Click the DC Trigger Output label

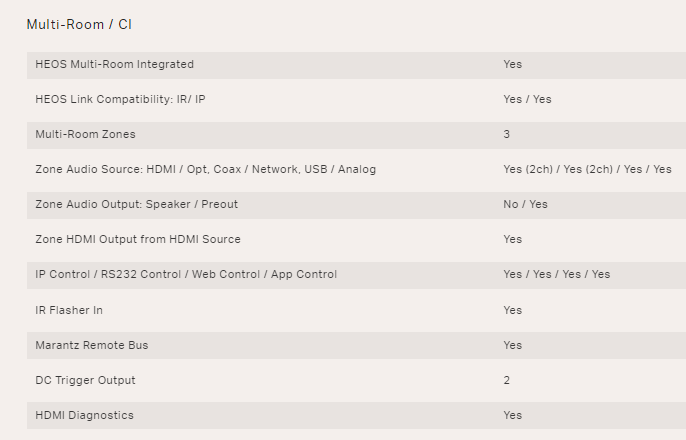click(85, 380)
